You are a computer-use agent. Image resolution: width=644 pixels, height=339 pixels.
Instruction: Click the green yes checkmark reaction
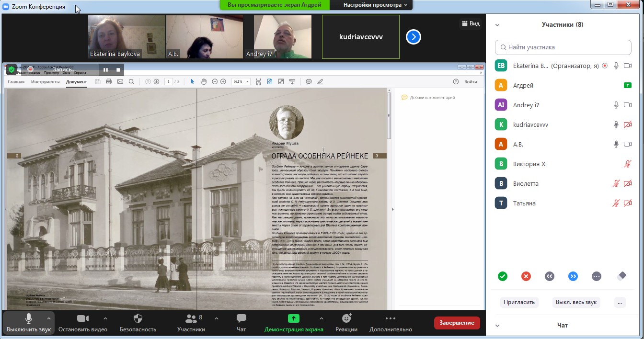tap(502, 276)
